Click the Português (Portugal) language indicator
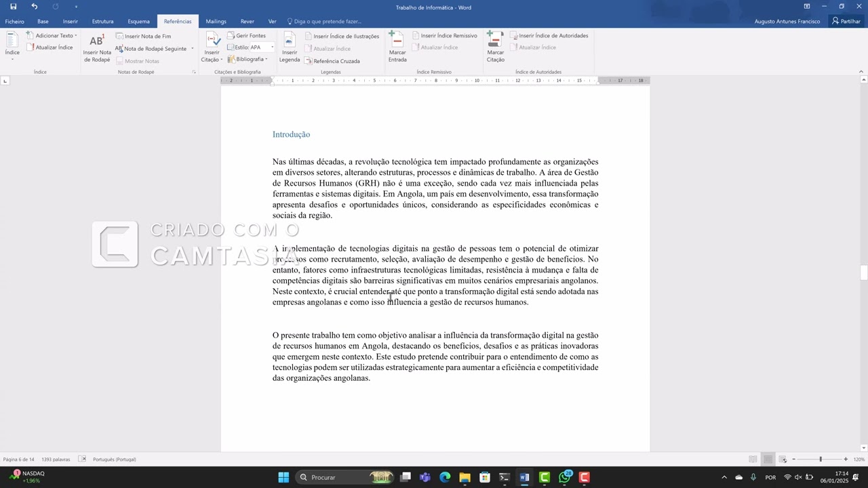 click(x=114, y=460)
